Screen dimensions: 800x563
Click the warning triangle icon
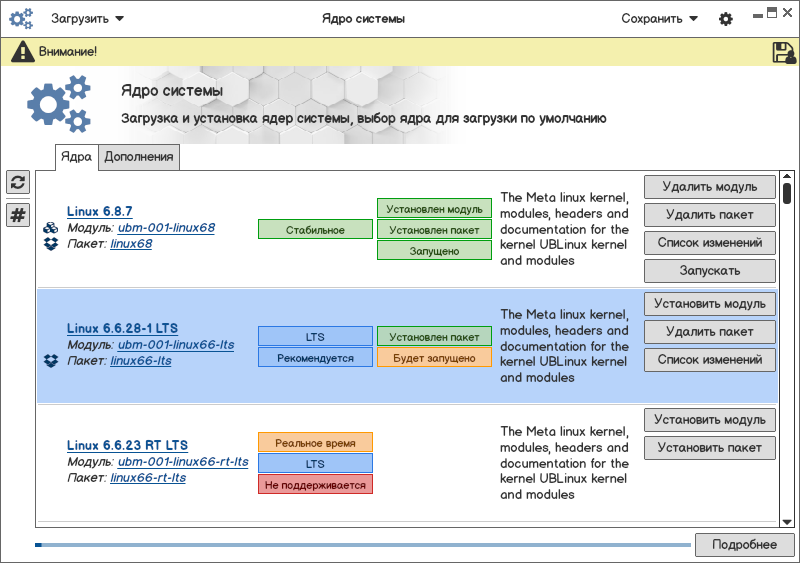23,52
